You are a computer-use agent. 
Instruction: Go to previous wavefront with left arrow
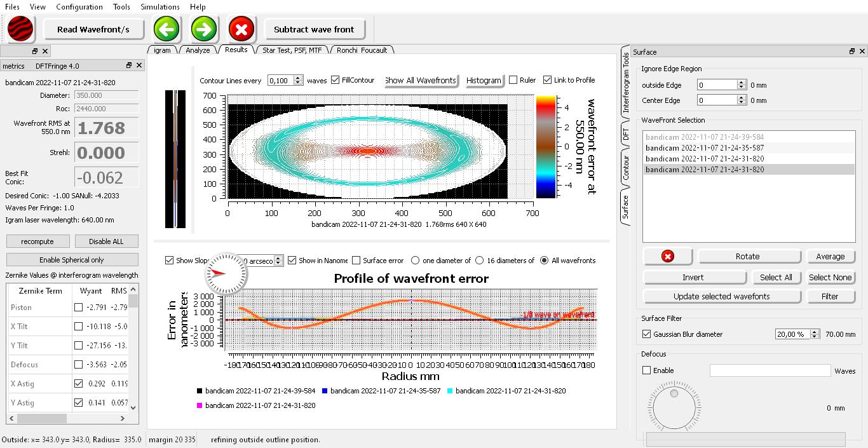(166, 29)
